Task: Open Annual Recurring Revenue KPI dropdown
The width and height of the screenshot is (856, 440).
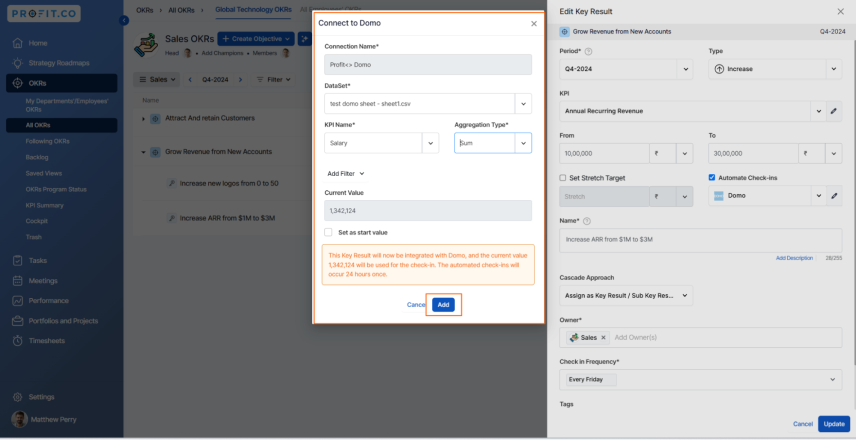Action: point(818,111)
